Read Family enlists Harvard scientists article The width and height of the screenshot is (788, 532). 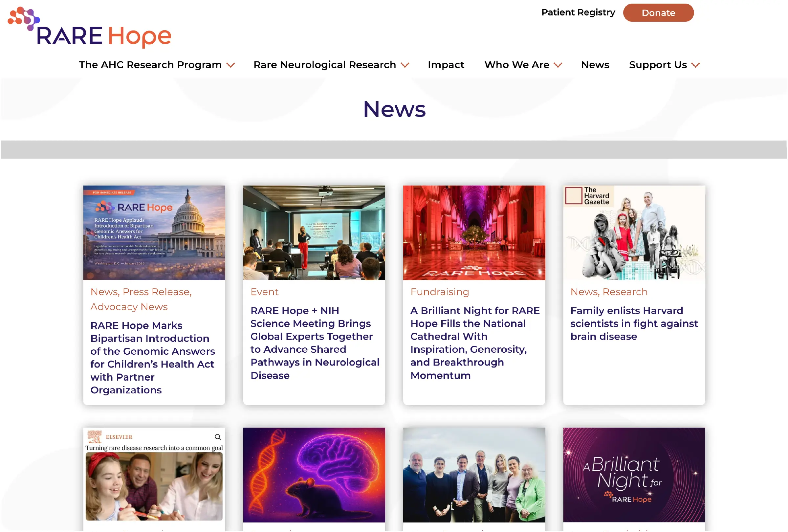pos(634,323)
